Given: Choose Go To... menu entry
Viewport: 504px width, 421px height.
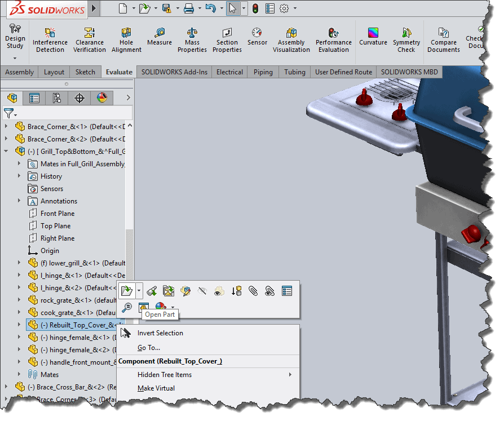Looking at the screenshot, I should [x=148, y=348].
